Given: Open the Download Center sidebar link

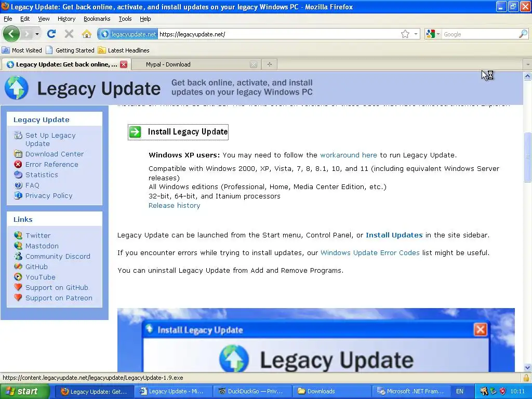Looking at the screenshot, I should [55, 154].
